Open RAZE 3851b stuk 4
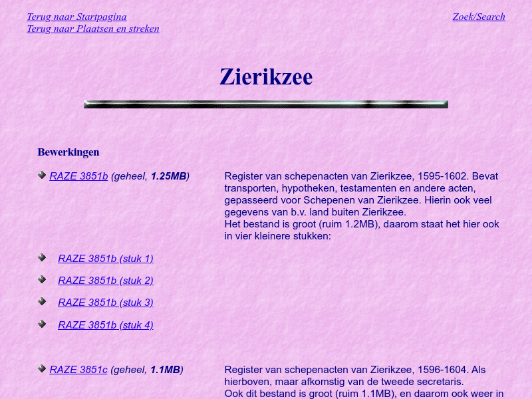Viewport: 532px width, 399px height. pyautogui.click(x=105, y=325)
